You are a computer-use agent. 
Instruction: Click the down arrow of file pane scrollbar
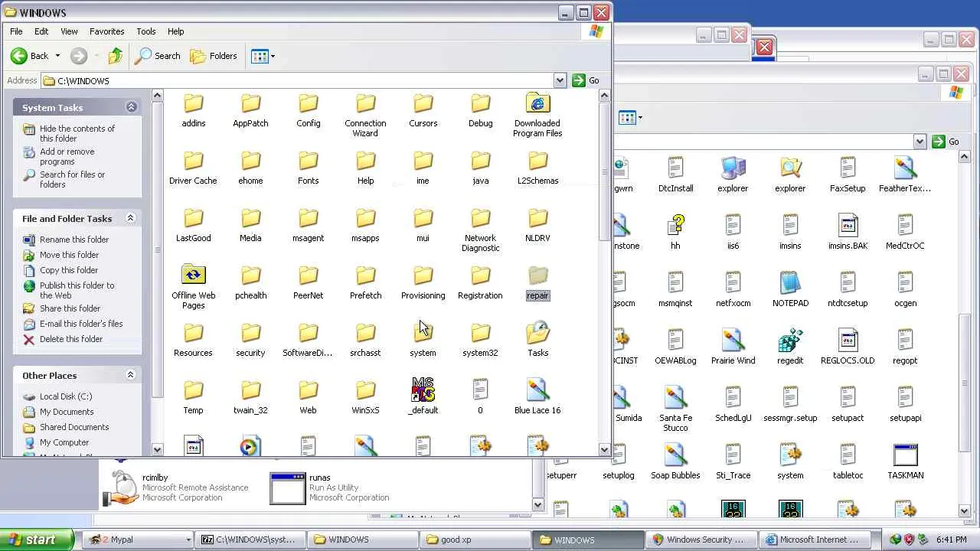pyautogui.click(x=604, y=449)
